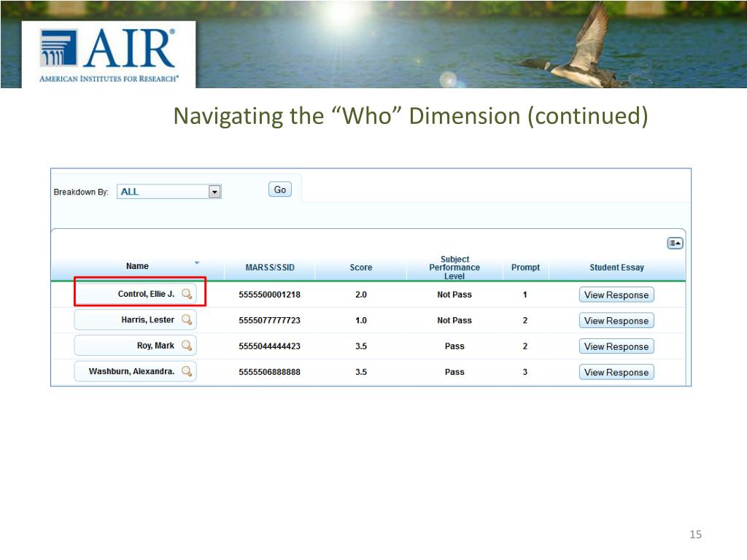Viewport: 747px width, 560px height.
Task: View Response for Washburn, Alexandra
Action: (616, 372)
